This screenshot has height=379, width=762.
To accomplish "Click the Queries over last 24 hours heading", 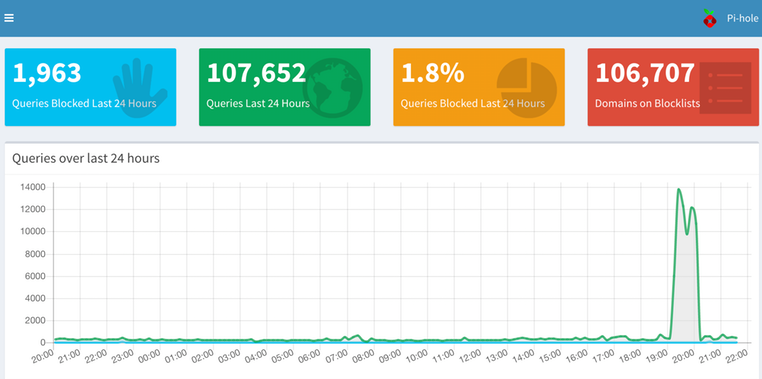I will pos(86,158).
